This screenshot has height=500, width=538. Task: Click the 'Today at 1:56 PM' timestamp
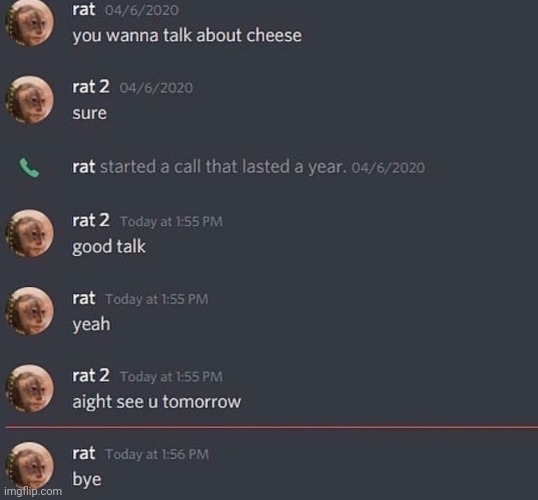tap(157, 454)
